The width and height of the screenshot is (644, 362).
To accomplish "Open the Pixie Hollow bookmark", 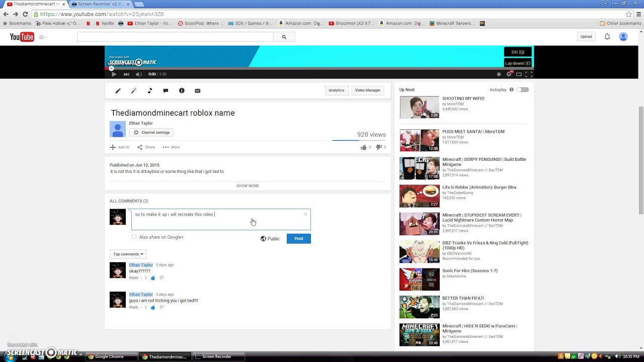I will pos(57,23).
